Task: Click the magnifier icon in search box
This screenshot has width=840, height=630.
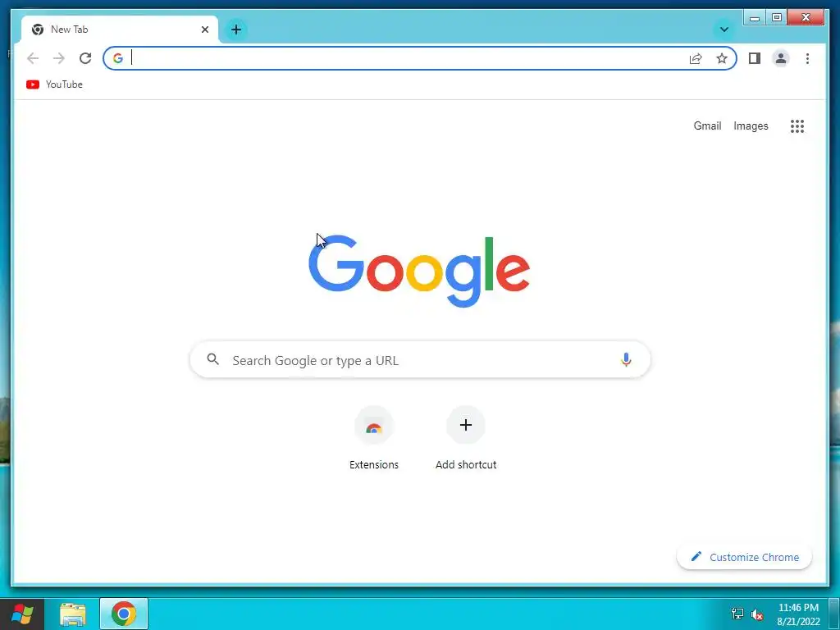Action: coord(213,359)
